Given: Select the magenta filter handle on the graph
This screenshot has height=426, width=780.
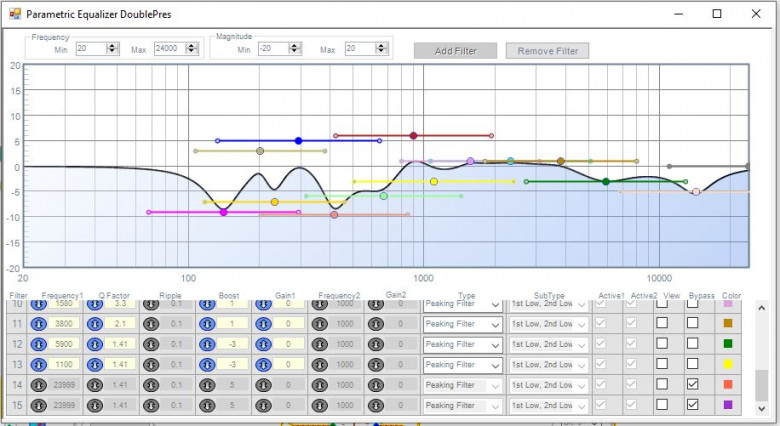Looking at the screenshot, I should [224, 213].
